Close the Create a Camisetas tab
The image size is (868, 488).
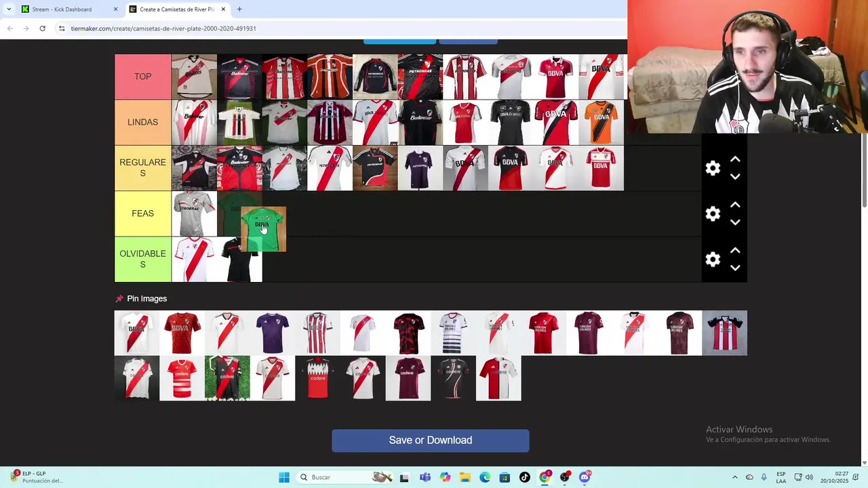coord(223,9)
